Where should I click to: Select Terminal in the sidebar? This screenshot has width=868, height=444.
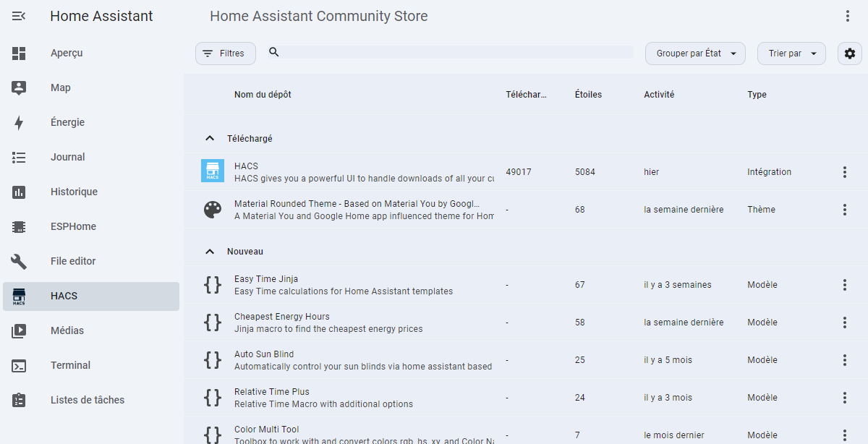point(91,365)
